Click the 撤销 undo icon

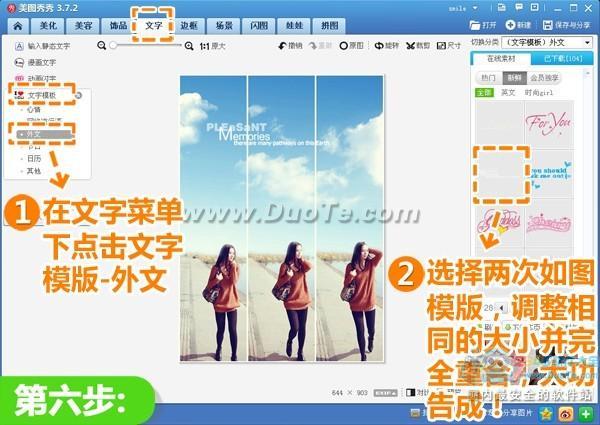[289, 46]
